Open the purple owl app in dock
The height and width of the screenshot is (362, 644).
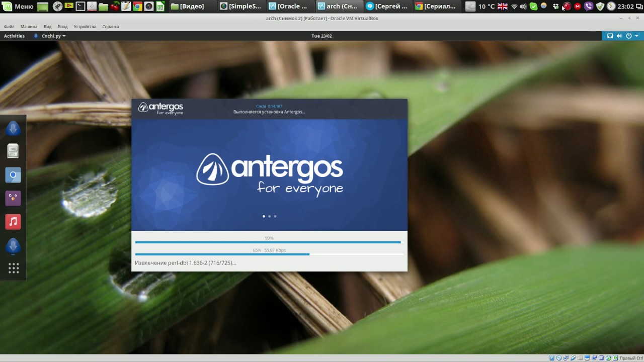(13, 198)
